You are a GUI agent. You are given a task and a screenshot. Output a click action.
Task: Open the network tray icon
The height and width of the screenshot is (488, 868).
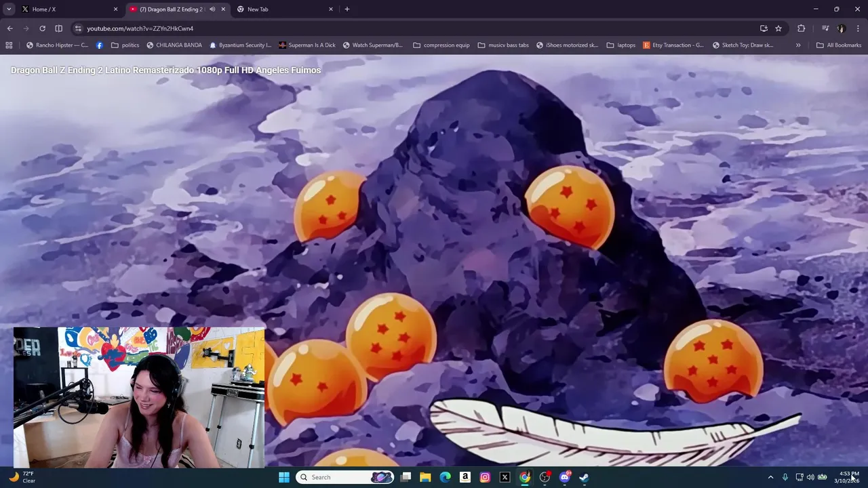click(800, 477)
